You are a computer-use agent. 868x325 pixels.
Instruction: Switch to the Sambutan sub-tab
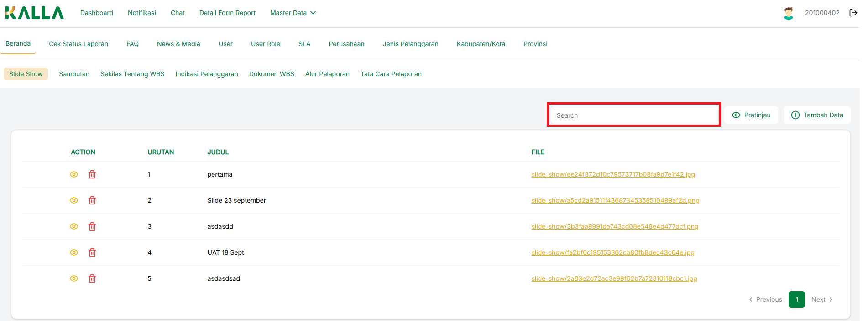point(74,74)
